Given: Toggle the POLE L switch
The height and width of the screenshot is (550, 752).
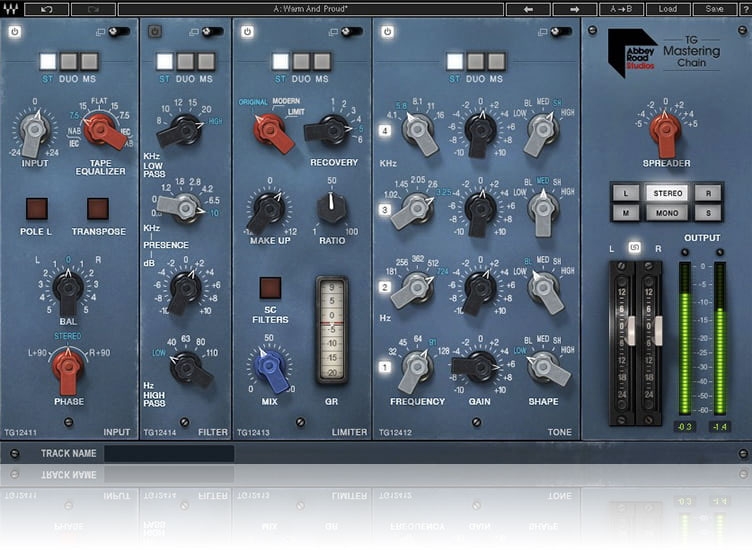Looking at the screenshot, I should click(36, 209).
